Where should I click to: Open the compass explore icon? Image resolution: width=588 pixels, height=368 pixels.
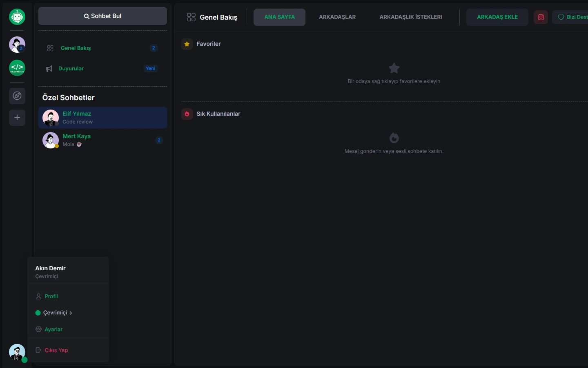tap(17, 96)
